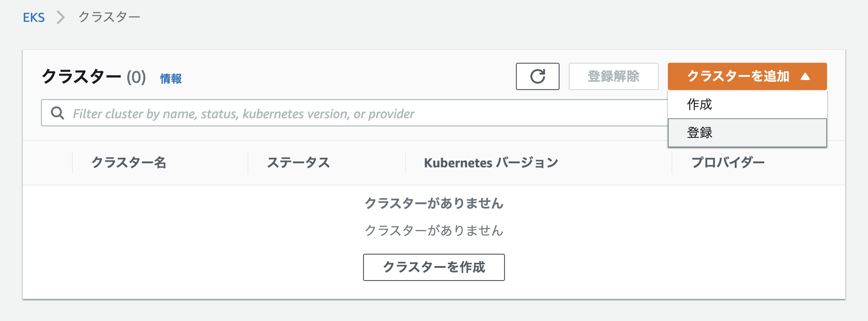Viewport: 868px width, 321px height.
Task: Sort by the プロバイダー column header
Action: click(728, 162)
